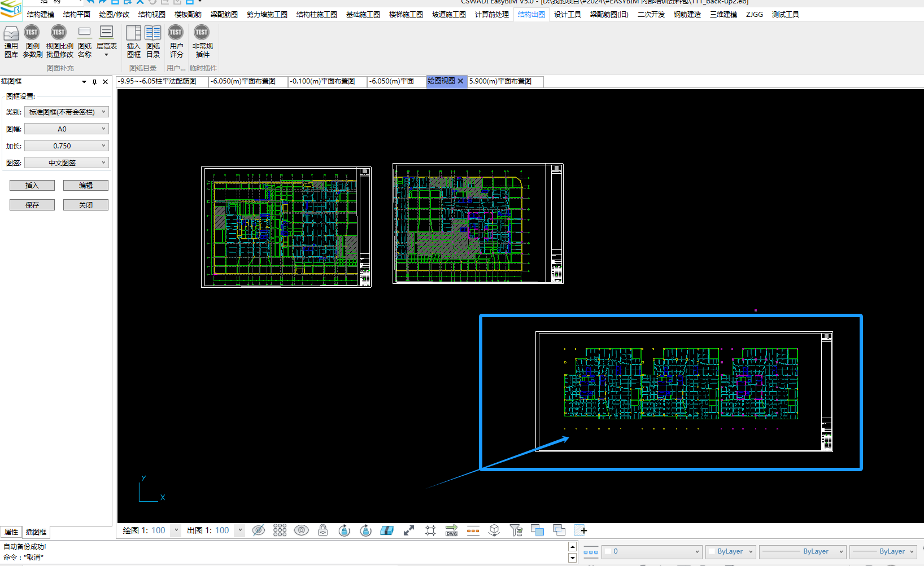Open the 结构建模 ribbon tab
This screenshot has height=566, width=924.
41,15
